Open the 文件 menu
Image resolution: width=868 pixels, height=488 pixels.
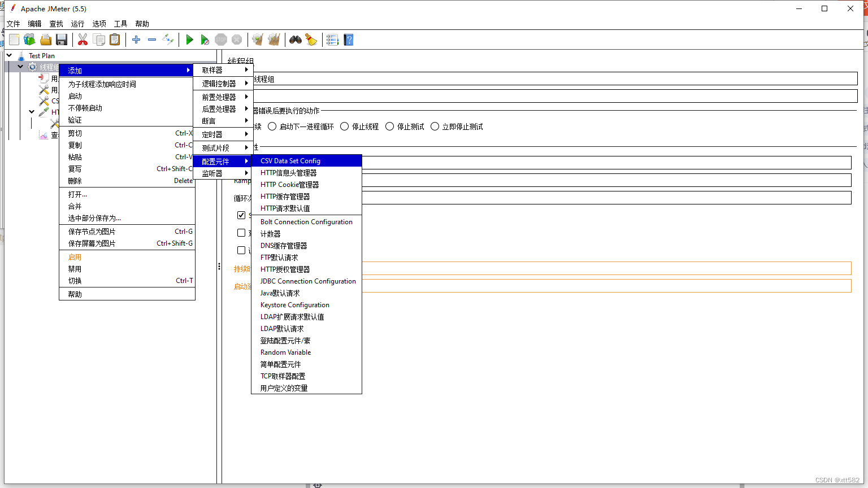[13, 24]
